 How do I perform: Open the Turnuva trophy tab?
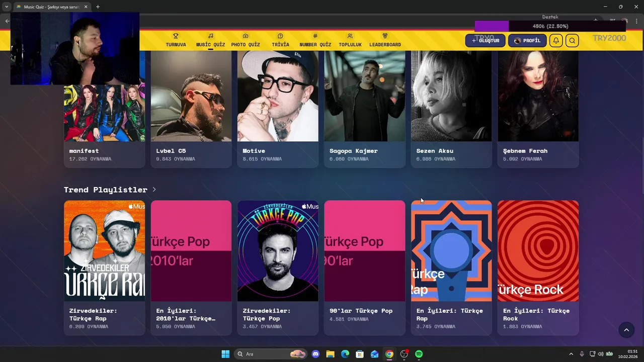[176, 40]
